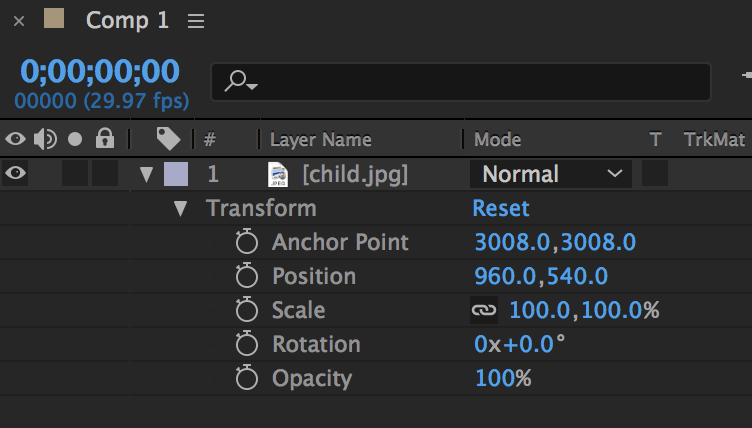This screenshot has height=428, width=752.
Task: Click the timeline layer search field
Action: coord(470,82)
